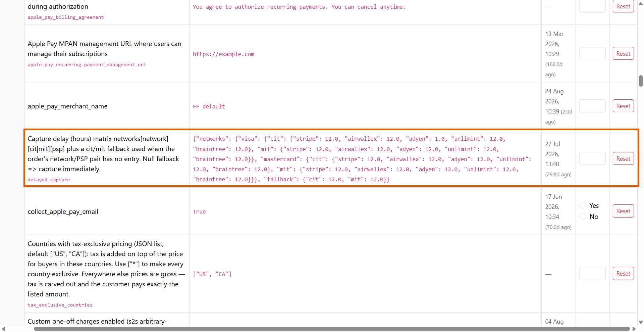Click the 'Countries with tax-exclusive pricing' description
The width and height of the screenshot is (644, 332).
106,269
